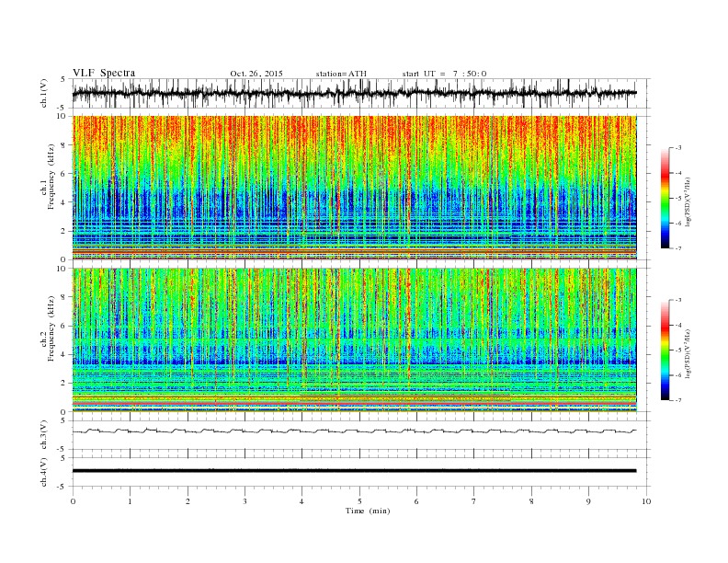Select the "Time (min)" x-axis label
This screenshot has height=563, width=728.
(x=368, y=511)
